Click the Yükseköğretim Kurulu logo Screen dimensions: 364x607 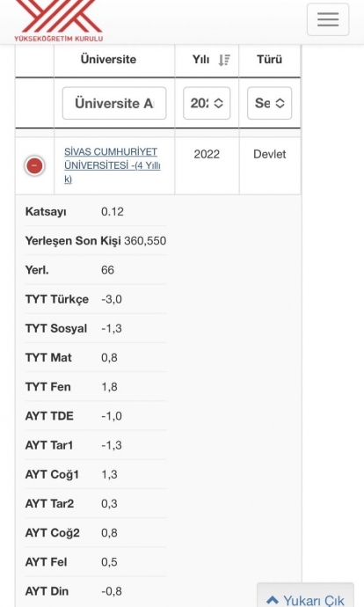coord(58,20)
